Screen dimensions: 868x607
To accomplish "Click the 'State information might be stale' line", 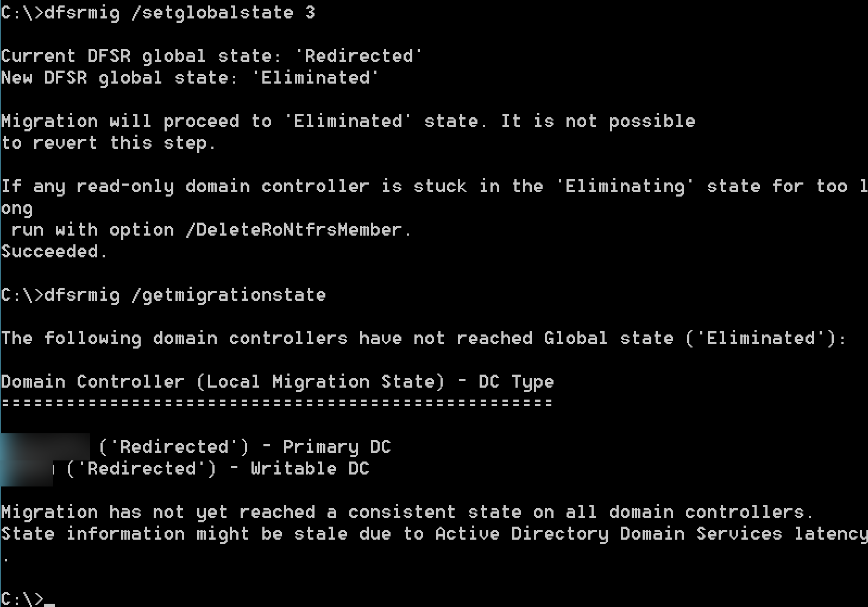I will pos(434,534).
